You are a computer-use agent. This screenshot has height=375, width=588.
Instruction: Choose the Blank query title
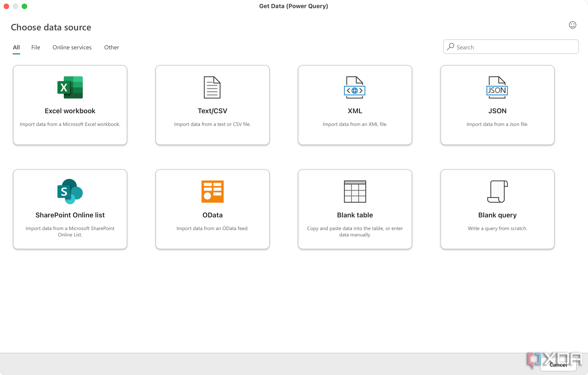(497, 215)
